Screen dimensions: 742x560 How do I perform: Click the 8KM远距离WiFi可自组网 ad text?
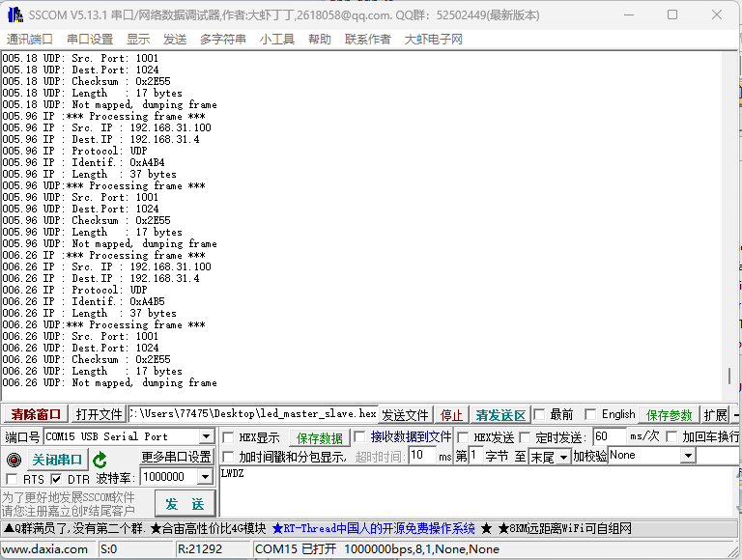coord(565,528)
